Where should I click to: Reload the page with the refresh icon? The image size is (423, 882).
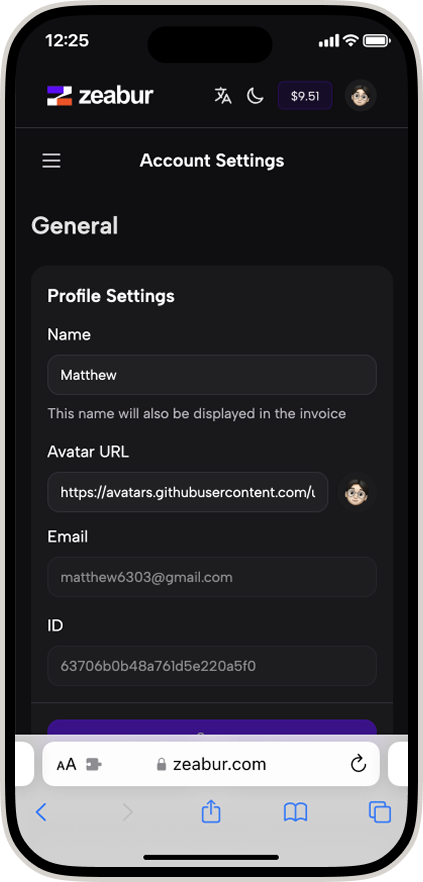click(x=358, y=764)
